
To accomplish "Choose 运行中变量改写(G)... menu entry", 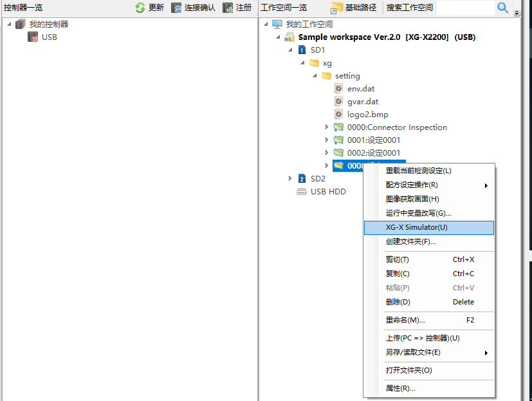I will (x=429, y=213).
